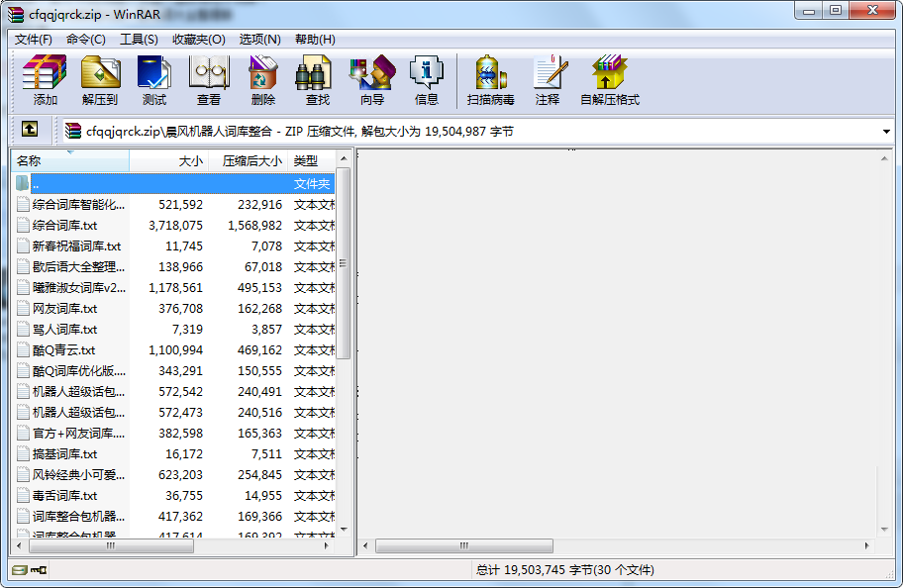
Task: Click the 添加 (Add) toolbar icon
Action: [45, 80]
